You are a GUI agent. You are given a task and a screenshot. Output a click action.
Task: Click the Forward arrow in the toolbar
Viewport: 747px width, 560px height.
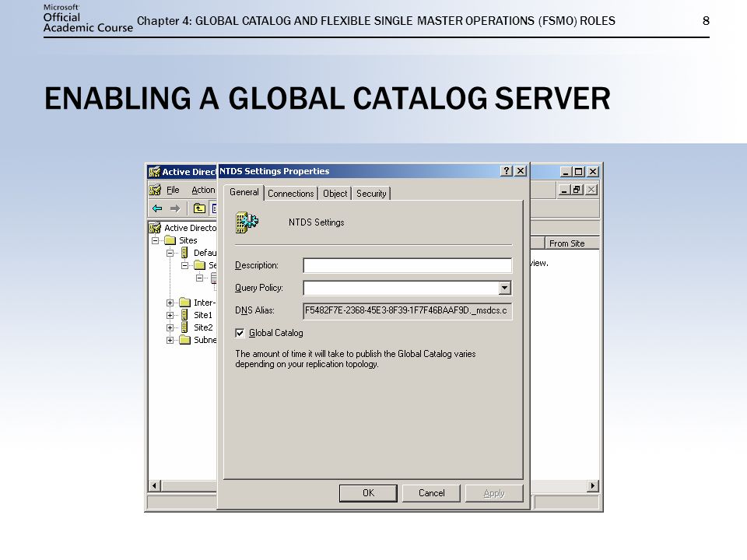coord(175,208)
